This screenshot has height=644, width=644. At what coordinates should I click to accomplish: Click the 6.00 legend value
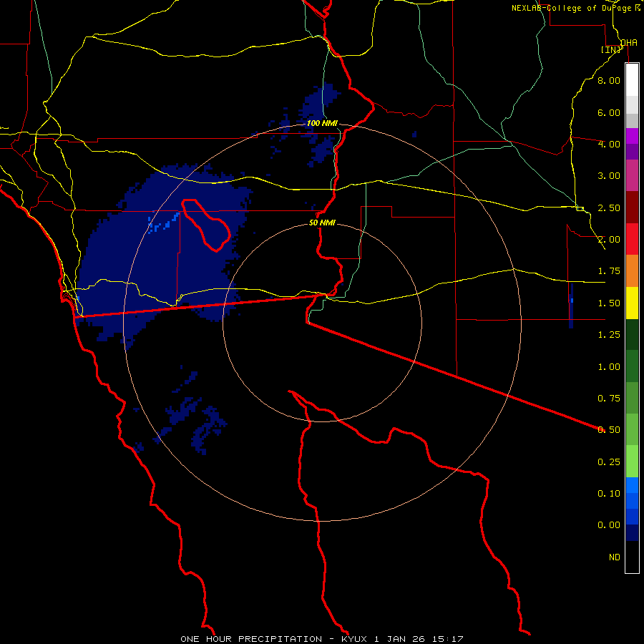[609, 112]
